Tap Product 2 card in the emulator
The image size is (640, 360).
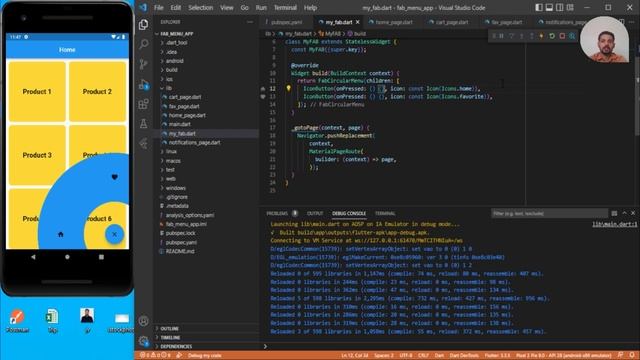pyautogui.click(x=97, y=92)
